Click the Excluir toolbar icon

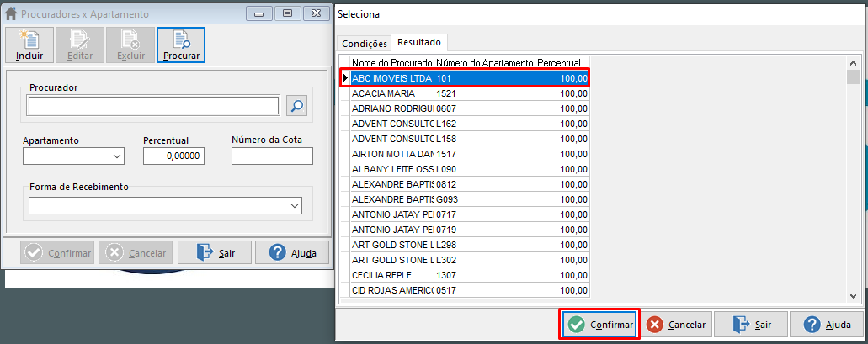point(130,45)
